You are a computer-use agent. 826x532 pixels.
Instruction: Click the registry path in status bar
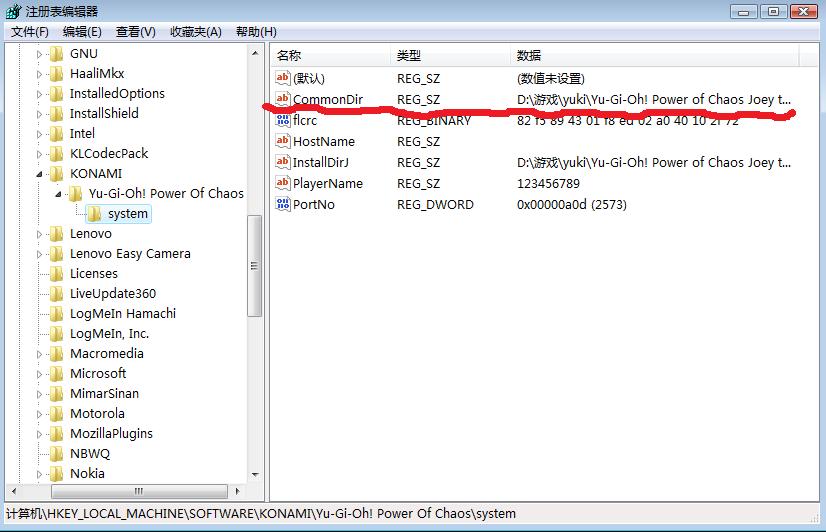pos(261,514)
